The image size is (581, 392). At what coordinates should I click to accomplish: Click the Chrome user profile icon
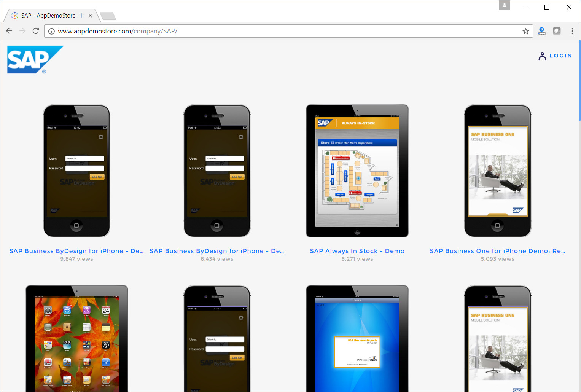tap(504, 5)
